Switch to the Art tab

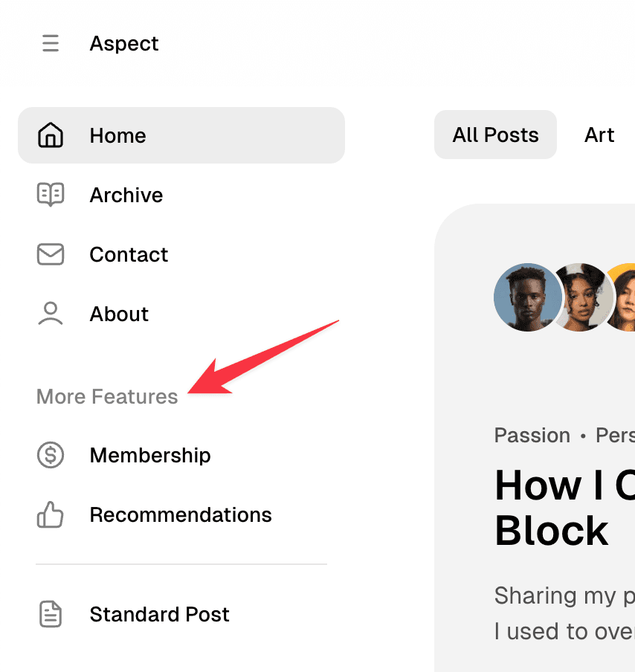tap(599, 135)
